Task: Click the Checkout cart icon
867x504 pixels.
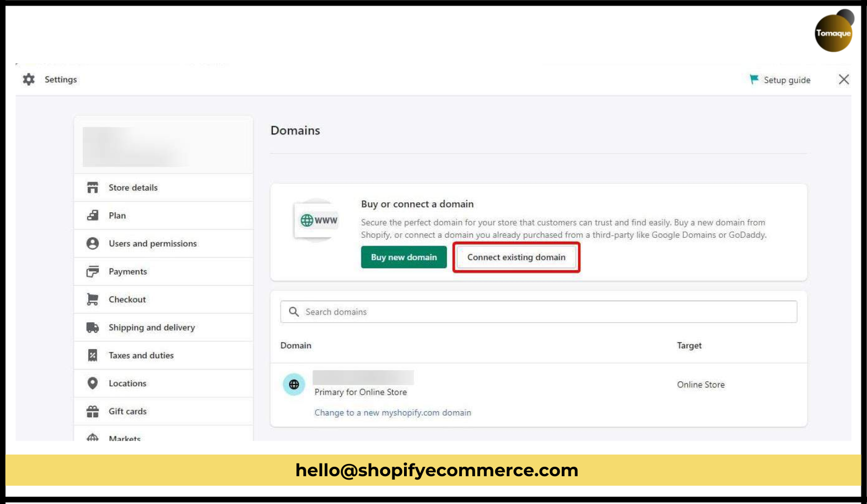Action: point(93,300)
